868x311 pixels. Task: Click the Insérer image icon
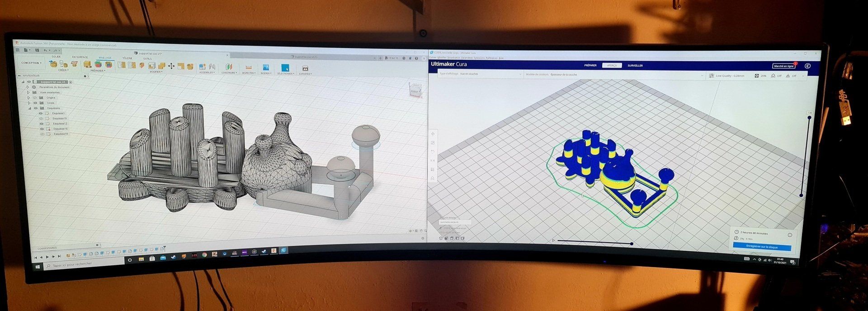tap(266, 67)
